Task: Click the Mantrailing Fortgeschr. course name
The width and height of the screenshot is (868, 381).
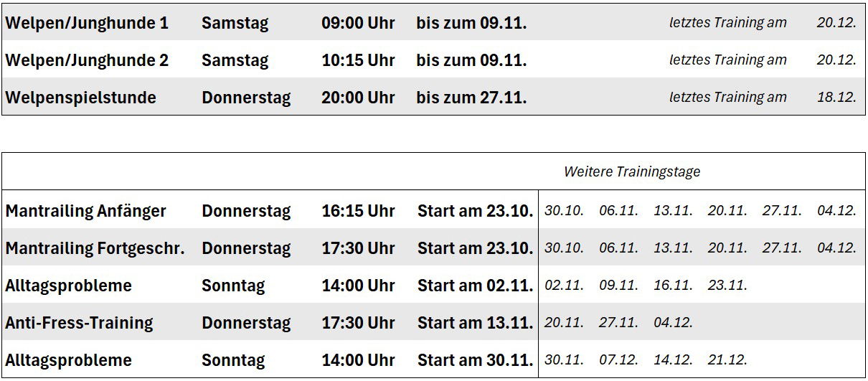Action: click(x=95, y=249)
